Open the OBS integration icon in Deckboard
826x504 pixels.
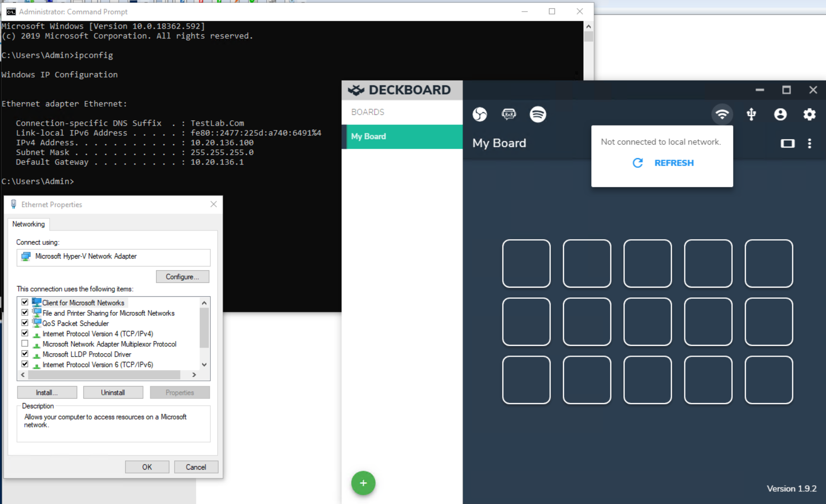(x=480, y=114)
